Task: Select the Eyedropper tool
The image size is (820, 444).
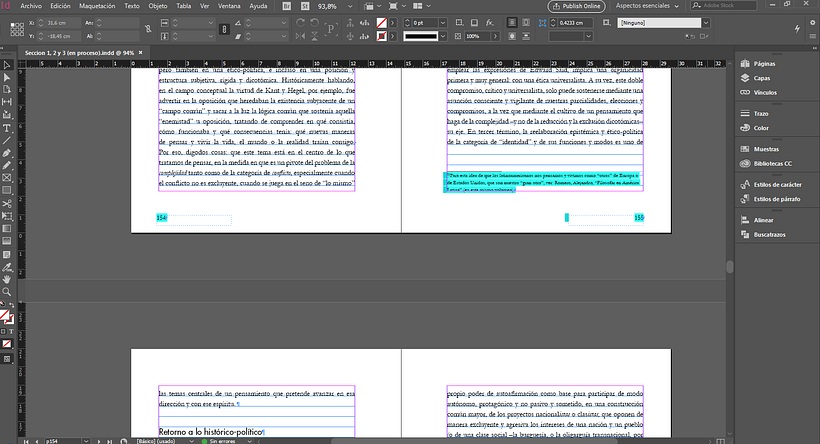Action: coord(7,267)
